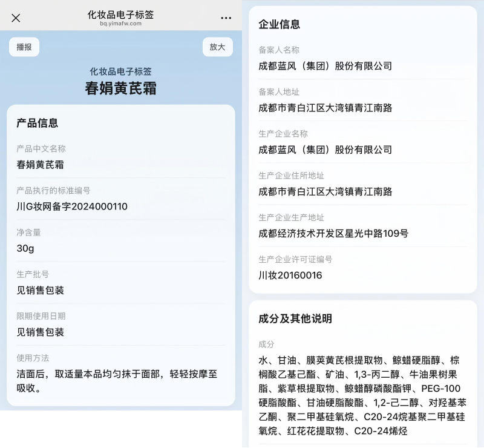
Task: Select address under 生产企业住所地址
Action: pyautogui.click(x=325, y=191)
